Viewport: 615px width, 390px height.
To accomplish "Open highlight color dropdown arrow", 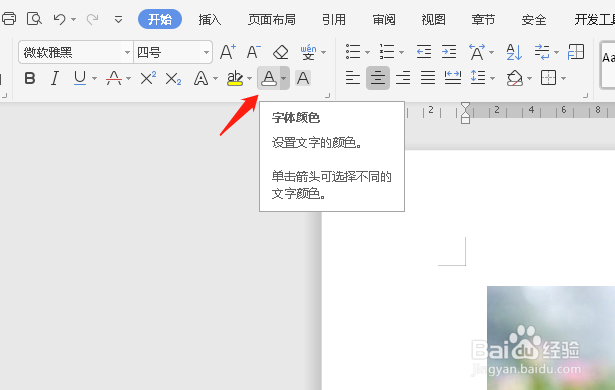I will click(249, 79).
